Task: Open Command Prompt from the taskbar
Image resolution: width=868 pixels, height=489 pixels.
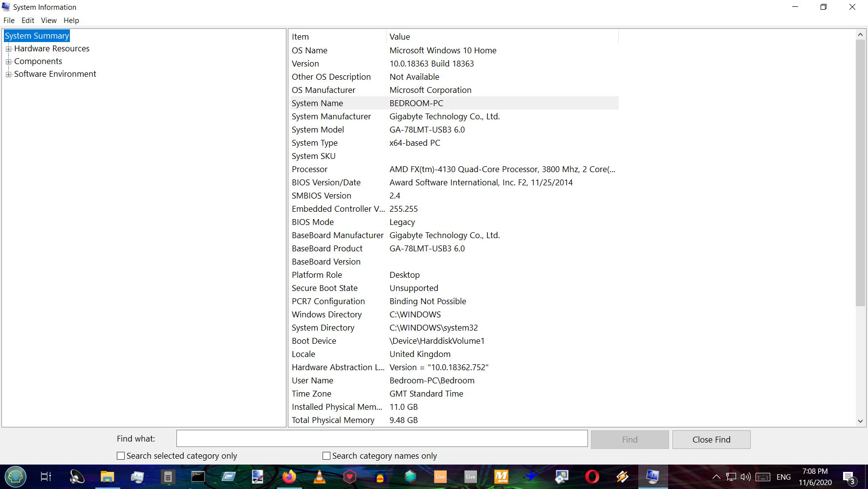Action: pos(198,476)
